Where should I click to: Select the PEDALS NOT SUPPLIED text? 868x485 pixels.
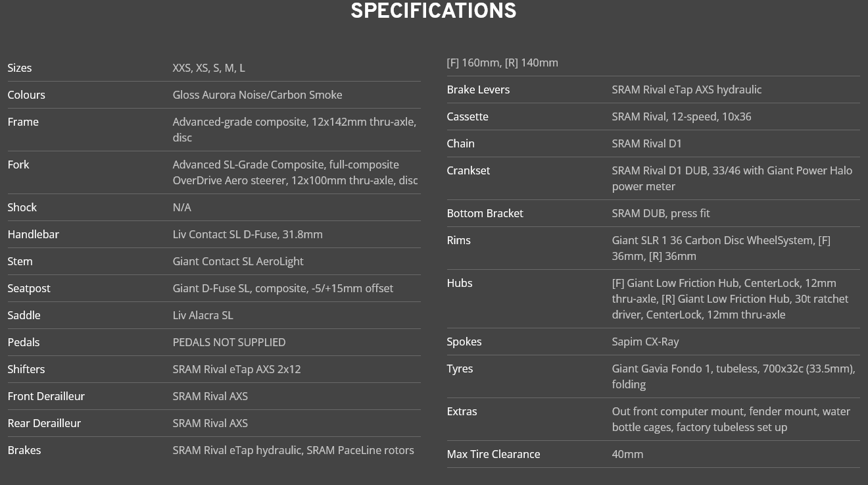tap(229, 342)
